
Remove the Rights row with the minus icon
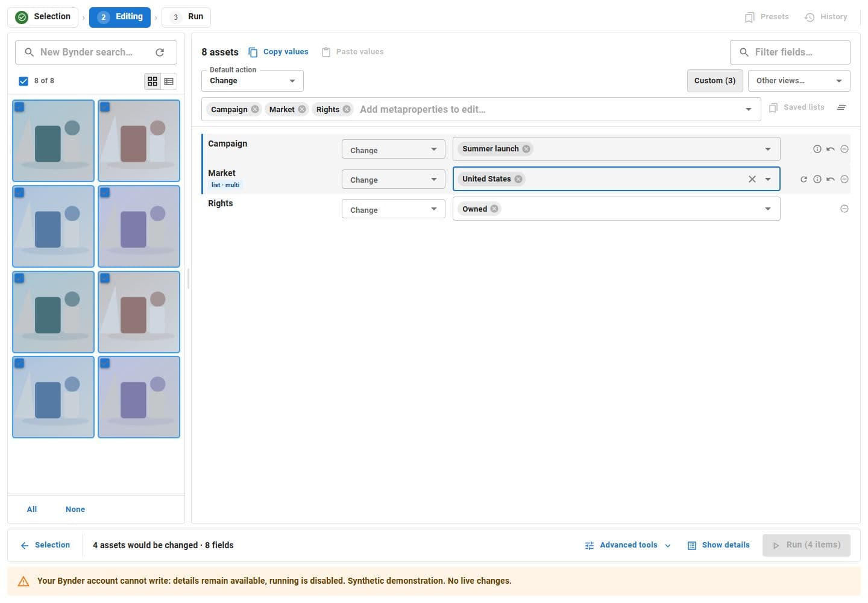844,209
